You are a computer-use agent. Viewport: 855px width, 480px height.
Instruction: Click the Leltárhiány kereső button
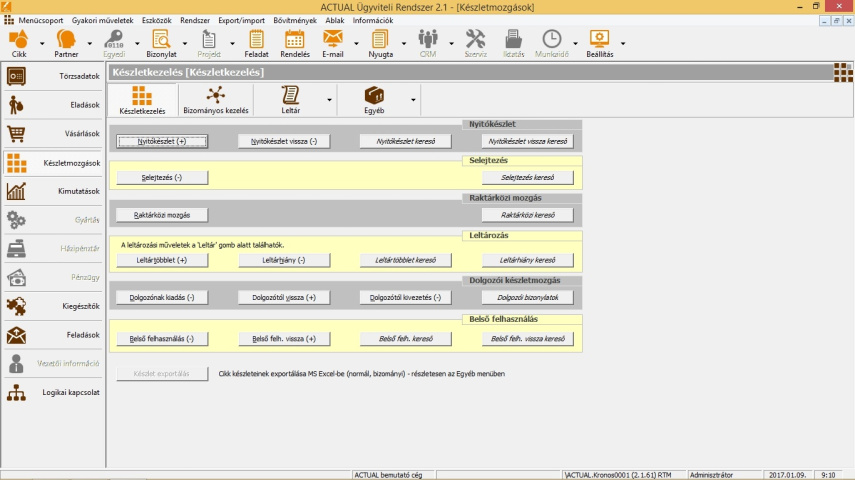(527, 260)
